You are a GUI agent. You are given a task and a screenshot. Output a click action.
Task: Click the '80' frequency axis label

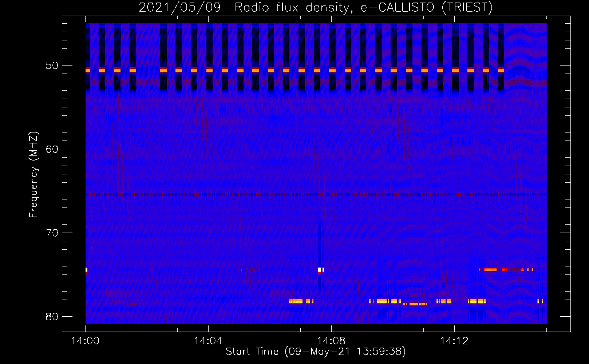(52, 316)
